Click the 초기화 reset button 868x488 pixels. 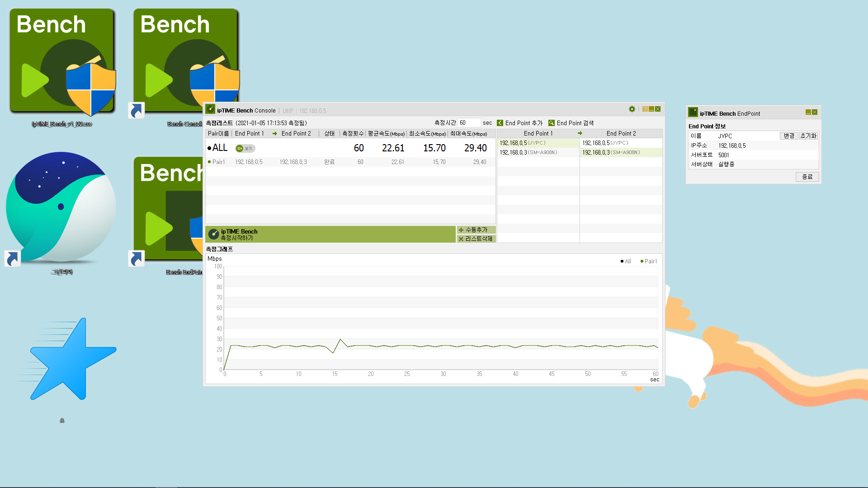808,136
